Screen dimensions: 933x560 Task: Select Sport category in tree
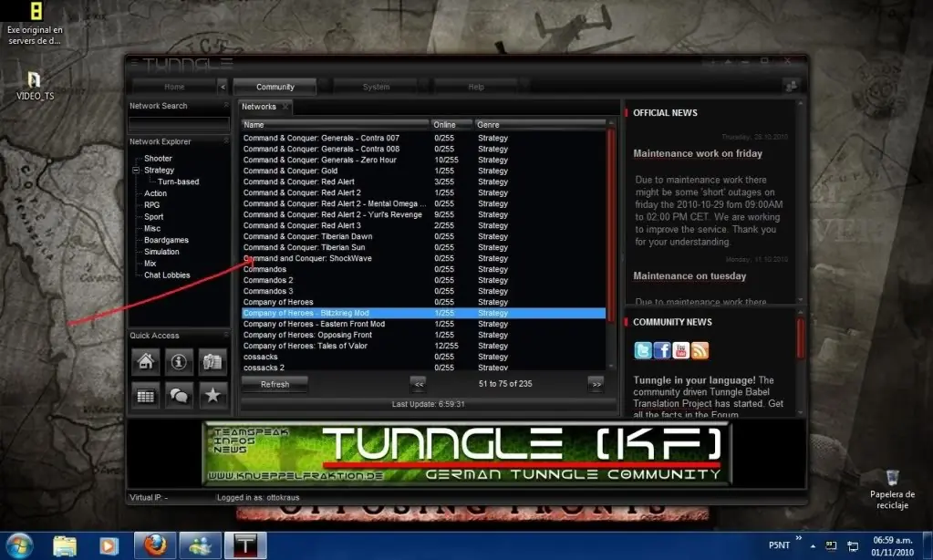153,217
